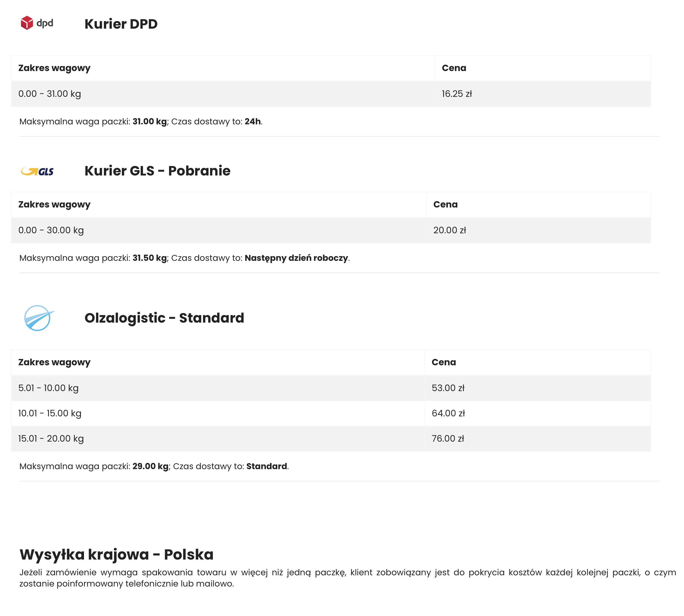Click the 0.00 - 31.00 kg cell
The image size is (684, 616).
click(x=223, y=94)
